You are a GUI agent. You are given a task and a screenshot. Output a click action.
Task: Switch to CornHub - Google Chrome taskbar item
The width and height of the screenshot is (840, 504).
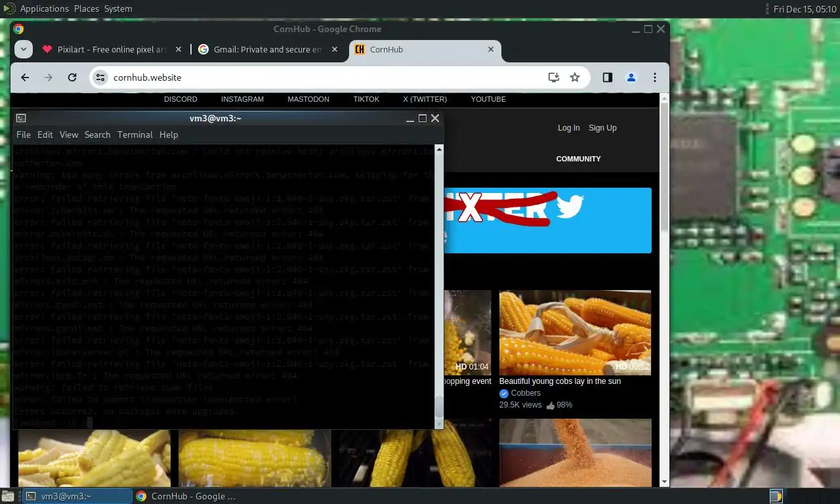point(186,496)
